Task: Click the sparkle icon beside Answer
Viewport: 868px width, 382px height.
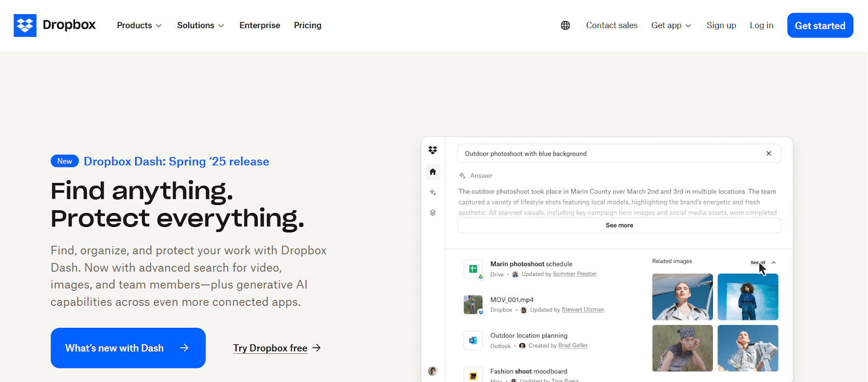Action: [462, 176]
